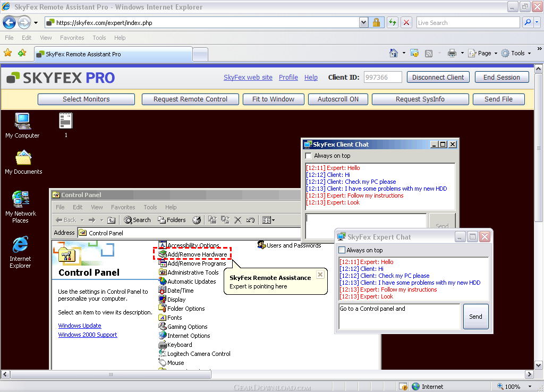
Task: Open the Favorites menu of Internet Explorer
Action: (72, 38)
